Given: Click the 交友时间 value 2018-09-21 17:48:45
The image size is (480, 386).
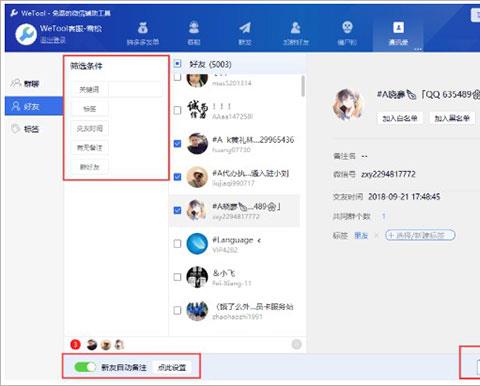Looking at the screenshot, I should point(404,197).
